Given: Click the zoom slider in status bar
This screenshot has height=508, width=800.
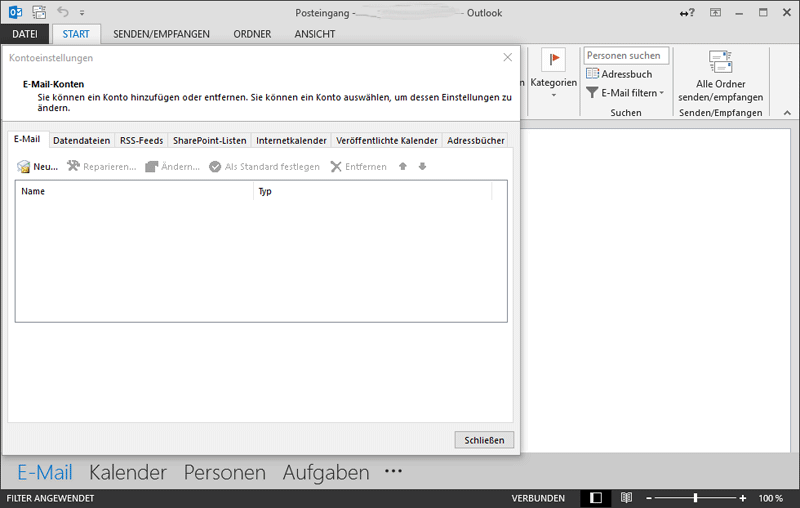Looking at the screenshot, I should [695, 497].
